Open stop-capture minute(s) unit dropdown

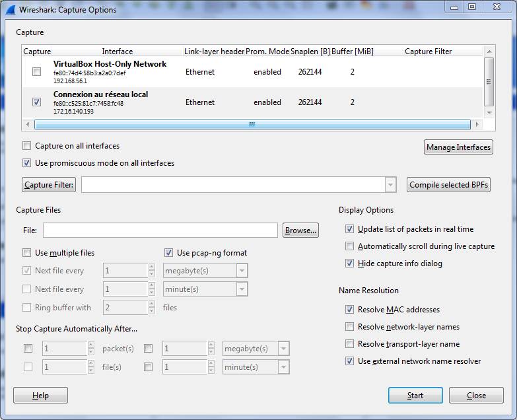click(283, 367)
